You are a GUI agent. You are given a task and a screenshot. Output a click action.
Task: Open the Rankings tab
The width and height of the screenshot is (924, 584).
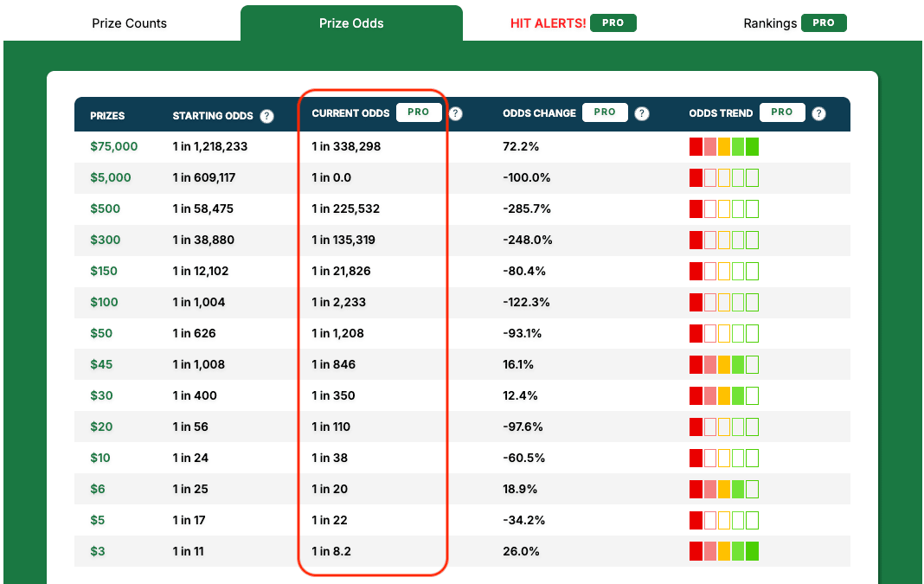770,23
